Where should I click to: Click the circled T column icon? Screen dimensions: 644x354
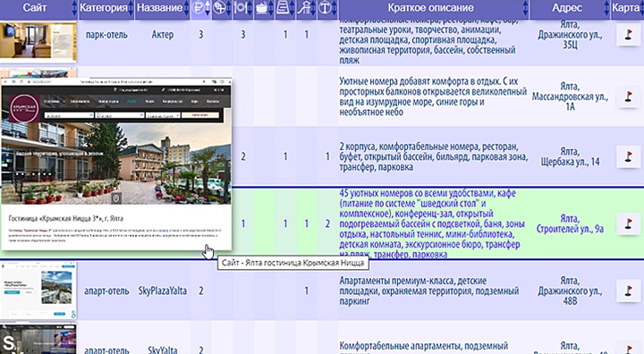click(325, 7)
